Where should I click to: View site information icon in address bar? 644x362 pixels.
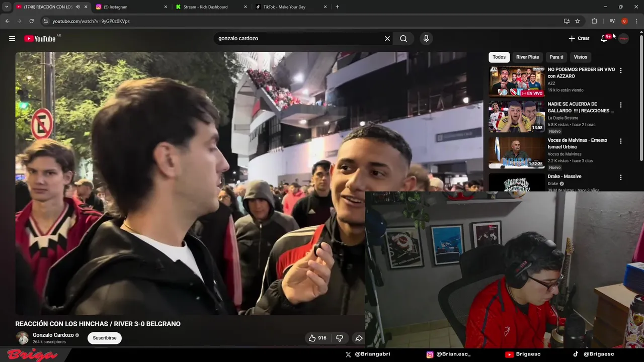pyautogui.click(x=46, y=21)
